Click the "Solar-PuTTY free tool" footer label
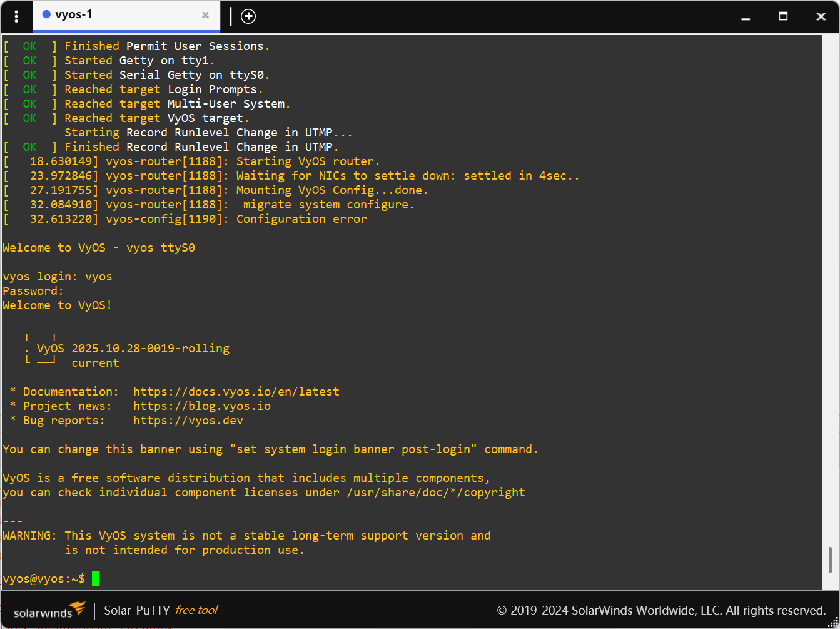840x629 pixels. [161, 610]
